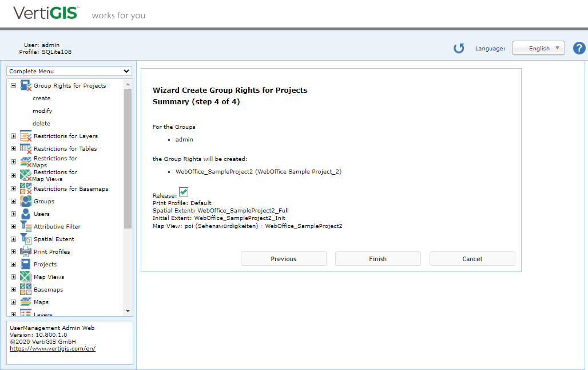Screen dimensions: 588x370
Task: Open the Complete Menu dropdown
Action: (x=69, y=71)
